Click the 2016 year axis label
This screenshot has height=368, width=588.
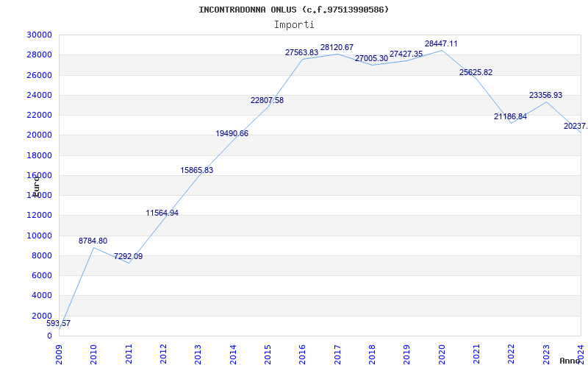coord(303,355)
